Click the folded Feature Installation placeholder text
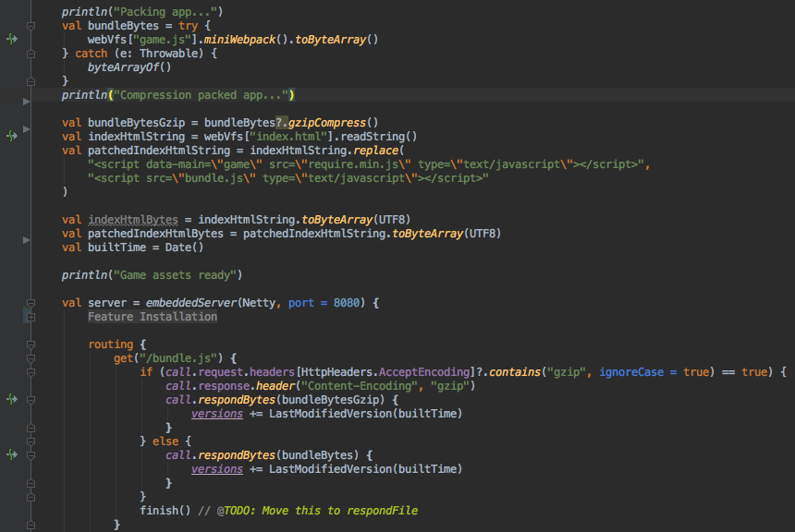This screenshot has height=532, width=795. tap(153, 317)
